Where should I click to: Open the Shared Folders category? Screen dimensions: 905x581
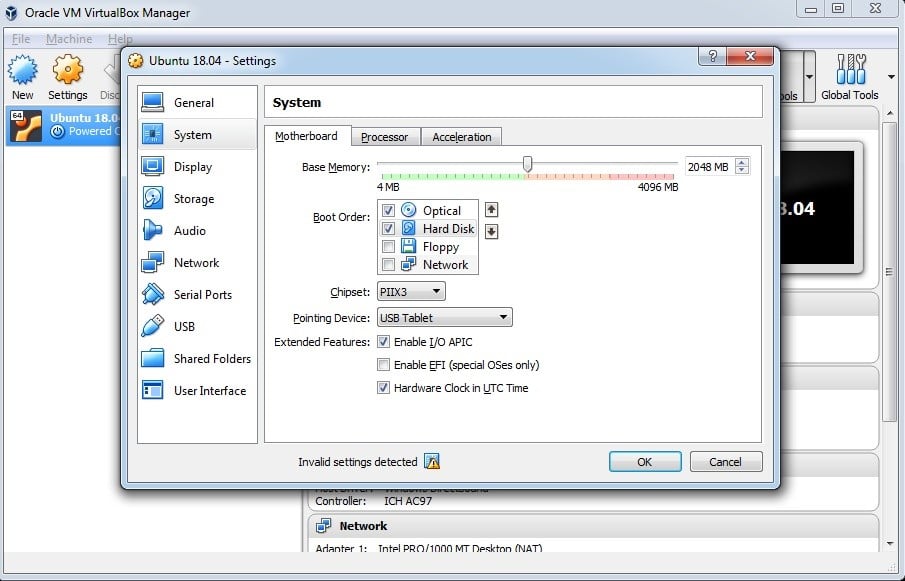click(x=212, y=359)
